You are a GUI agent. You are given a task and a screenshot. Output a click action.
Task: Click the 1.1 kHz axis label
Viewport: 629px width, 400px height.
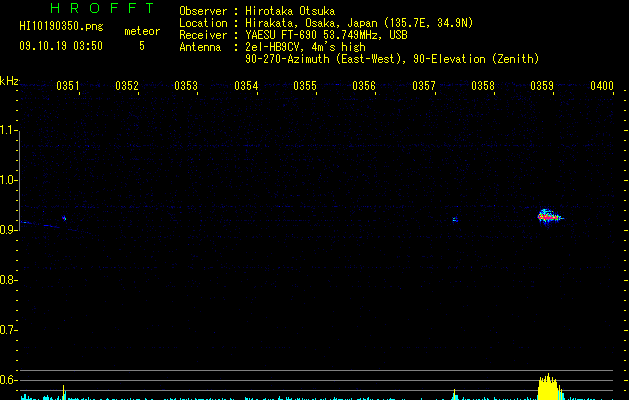pyautogui.click(x=9, y=130)
